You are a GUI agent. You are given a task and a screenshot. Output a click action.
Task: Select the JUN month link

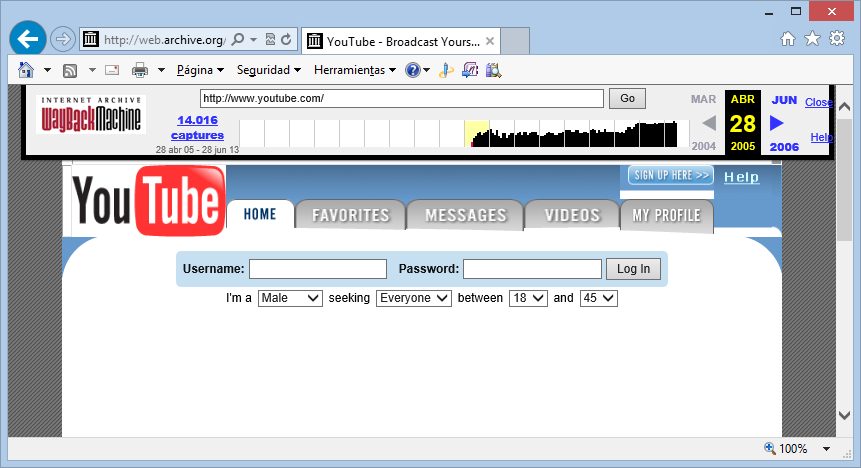(x=784, y=100)
